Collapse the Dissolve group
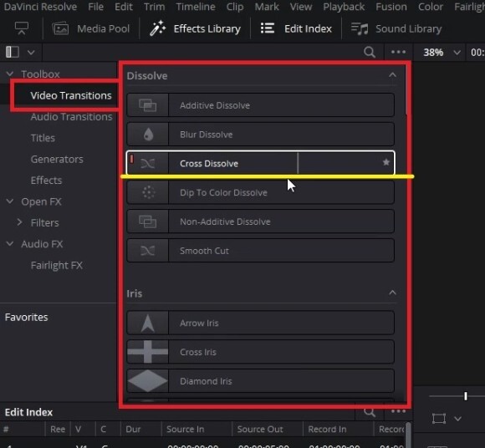 click(x=392, y=75)
